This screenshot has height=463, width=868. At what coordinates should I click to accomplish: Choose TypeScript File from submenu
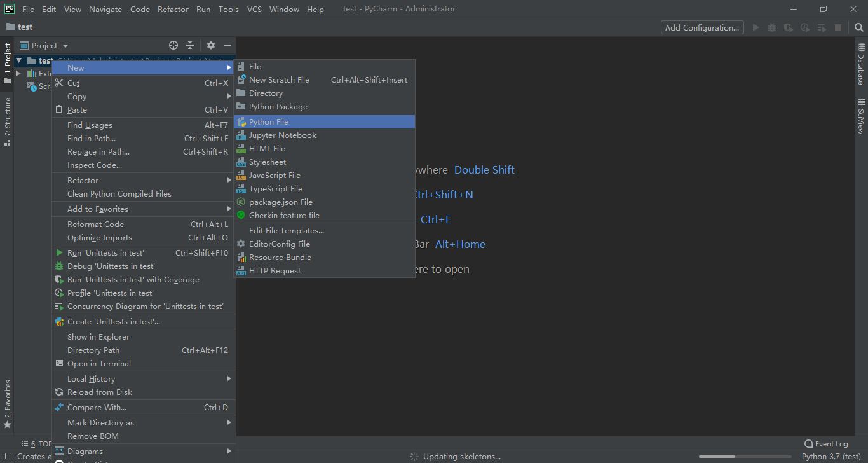[325, 188]
